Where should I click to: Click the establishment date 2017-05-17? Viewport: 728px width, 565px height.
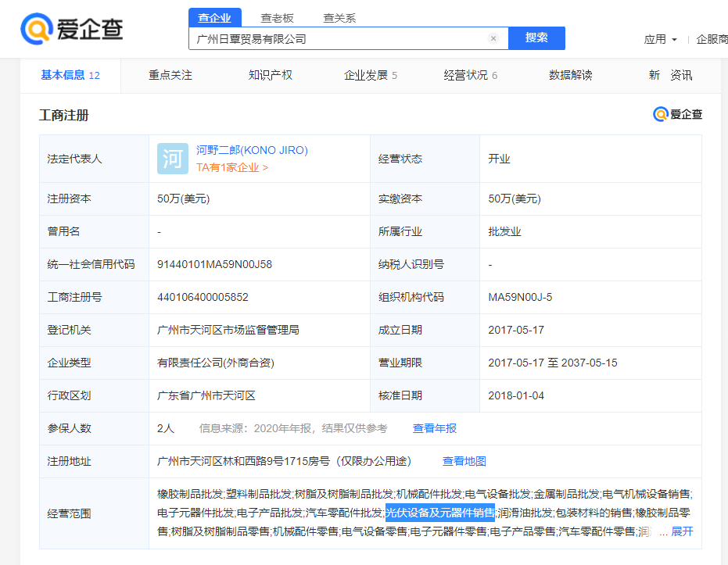point(516,331)
